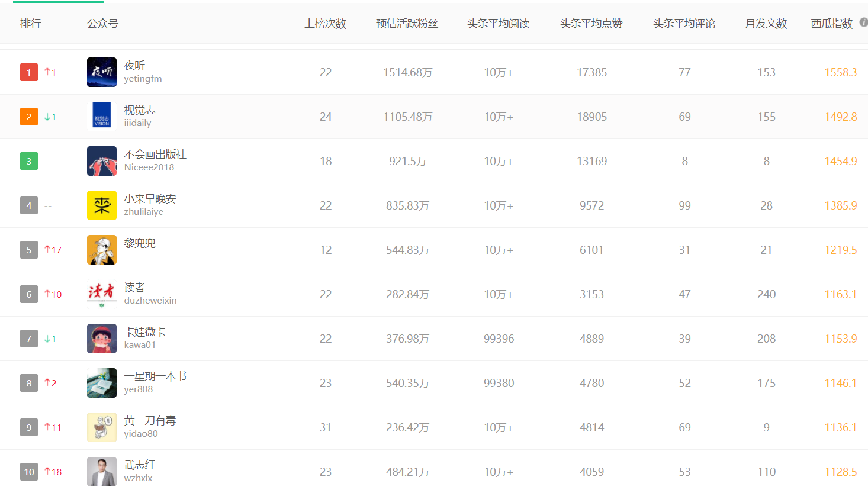The height and width of the screenshot is (493, 868).
Task: Click the 1492.8 index score
Action: (841, 117)
